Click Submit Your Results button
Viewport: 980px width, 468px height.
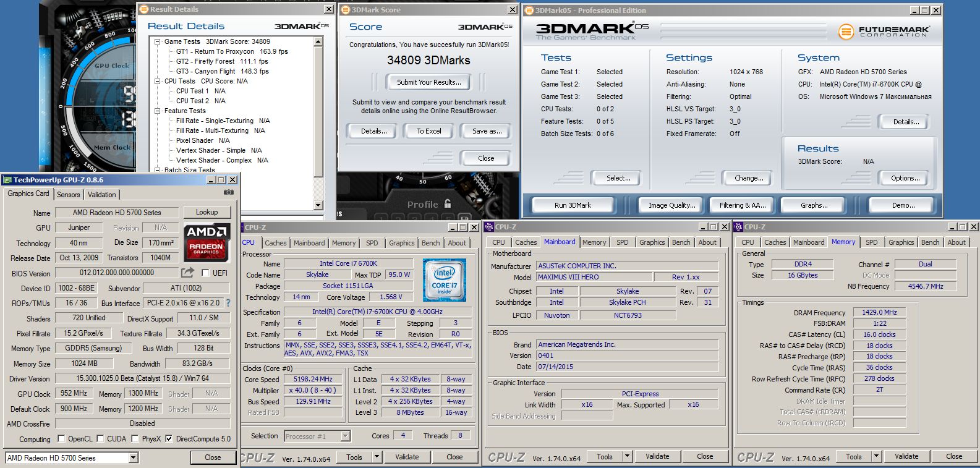coord(429,82)
